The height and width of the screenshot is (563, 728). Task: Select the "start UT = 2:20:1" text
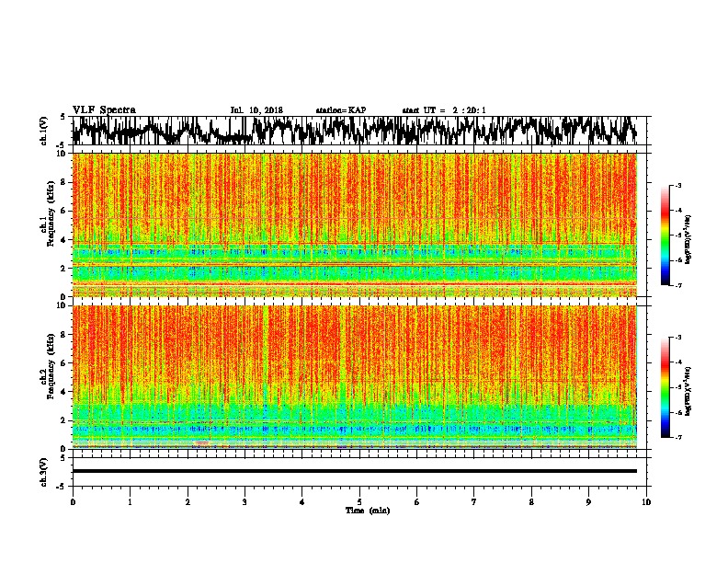444,110
